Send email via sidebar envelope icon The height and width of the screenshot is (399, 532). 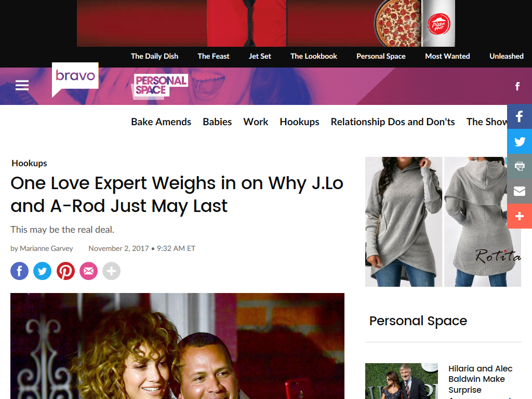point(520,191)
